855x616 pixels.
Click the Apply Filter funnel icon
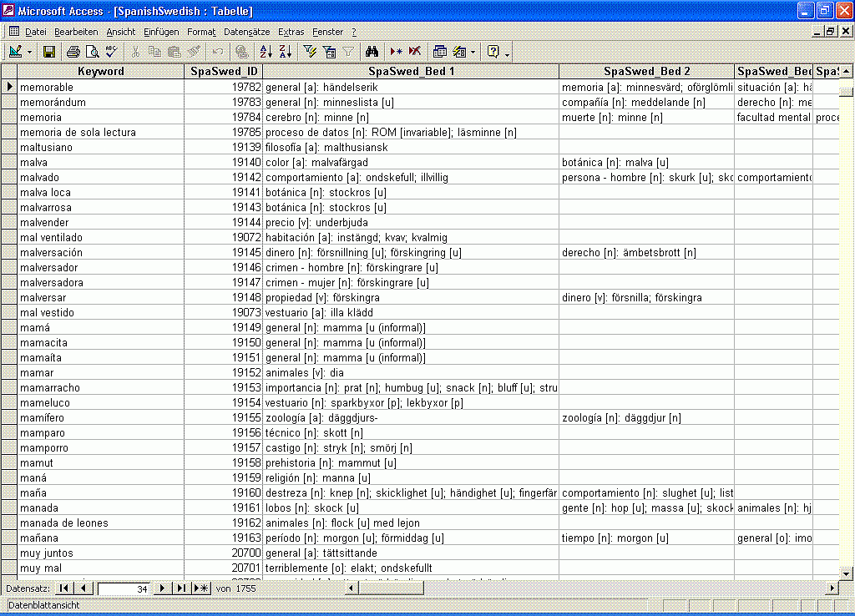pos(348,52)
